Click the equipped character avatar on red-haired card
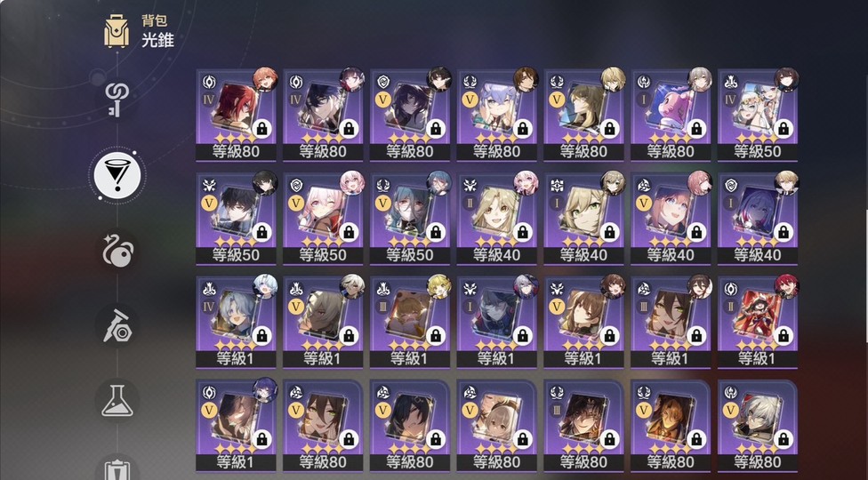 point(265,79)
